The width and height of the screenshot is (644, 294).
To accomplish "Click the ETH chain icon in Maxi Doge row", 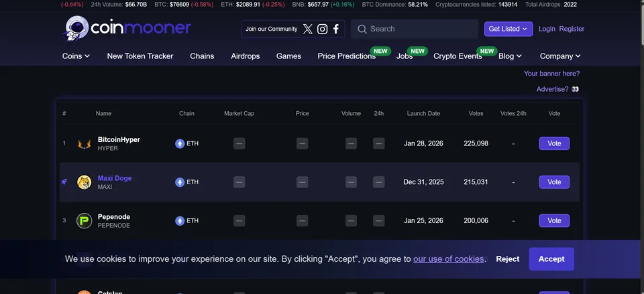I will [180, 182].
